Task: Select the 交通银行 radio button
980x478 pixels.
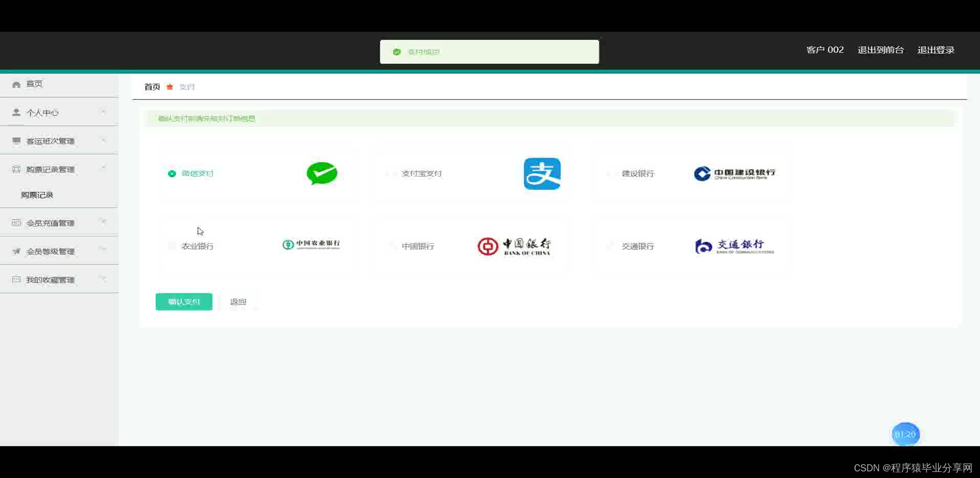Action: [612, 246]
